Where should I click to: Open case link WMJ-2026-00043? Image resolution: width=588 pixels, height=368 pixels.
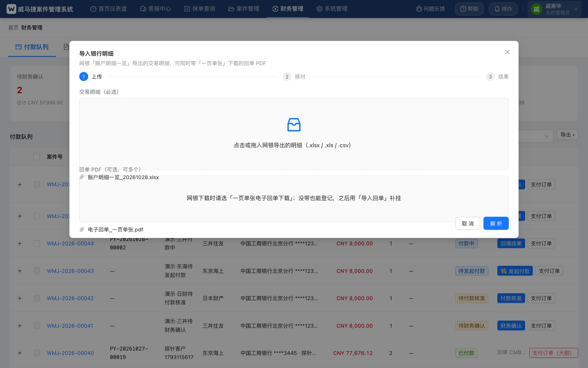click(x=70, y=271)
